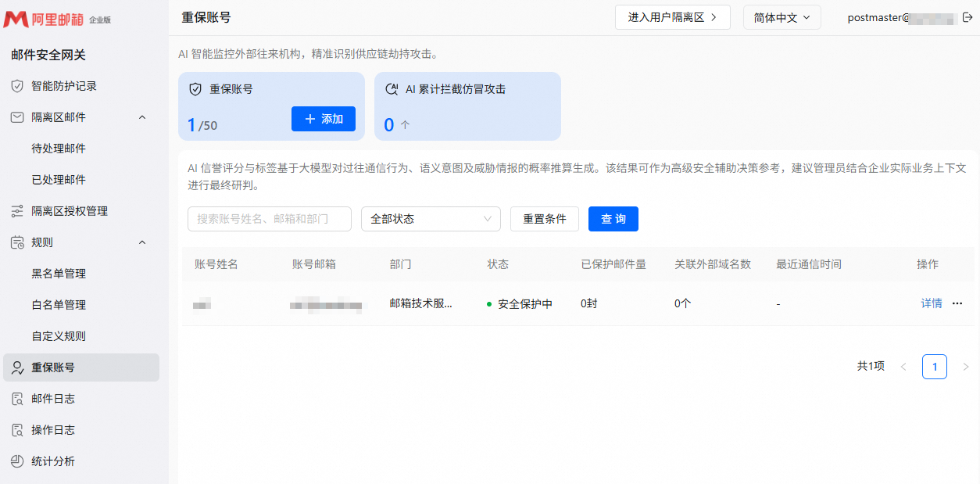Click the 操作日志 icon in sidebar

pyautogui.click(x=17, y=430)
